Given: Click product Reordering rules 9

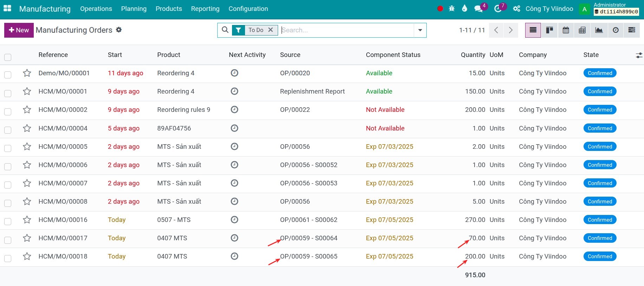Looking at the screenshot, I should pyautogui.click(x=183, y=110).
